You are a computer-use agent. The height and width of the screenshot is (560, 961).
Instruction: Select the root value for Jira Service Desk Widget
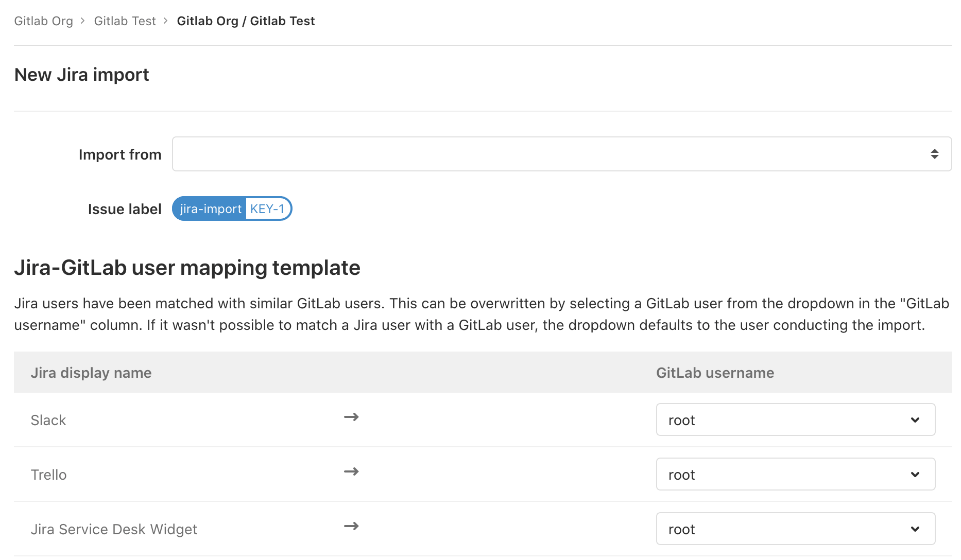tap(795, 529)
